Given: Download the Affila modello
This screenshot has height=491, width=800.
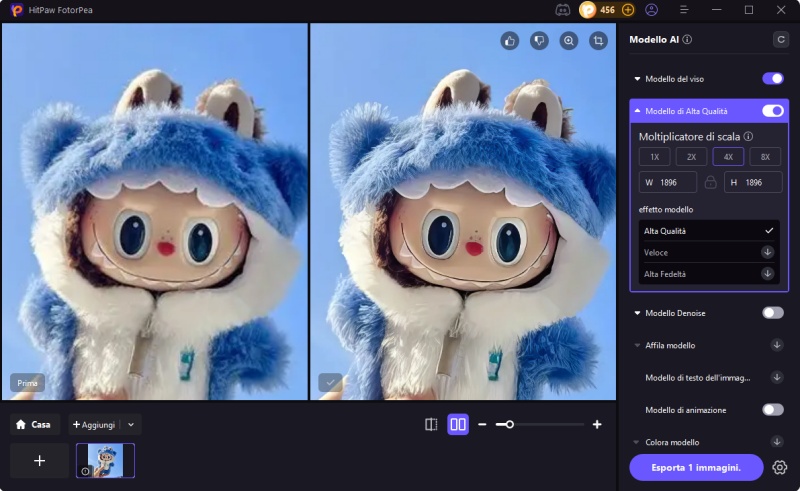Looking at the screenshot, I should [x=777, y=345].
